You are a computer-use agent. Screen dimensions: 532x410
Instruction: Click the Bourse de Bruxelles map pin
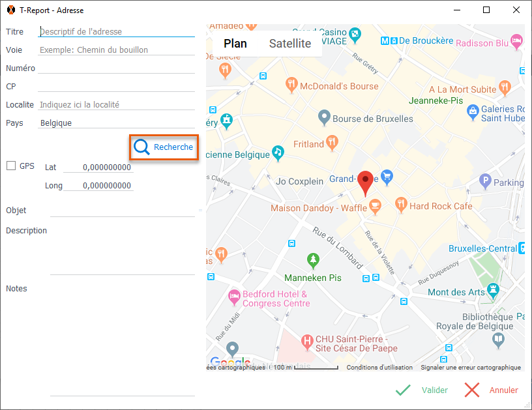pyautogui.click(x=323, y=118)
